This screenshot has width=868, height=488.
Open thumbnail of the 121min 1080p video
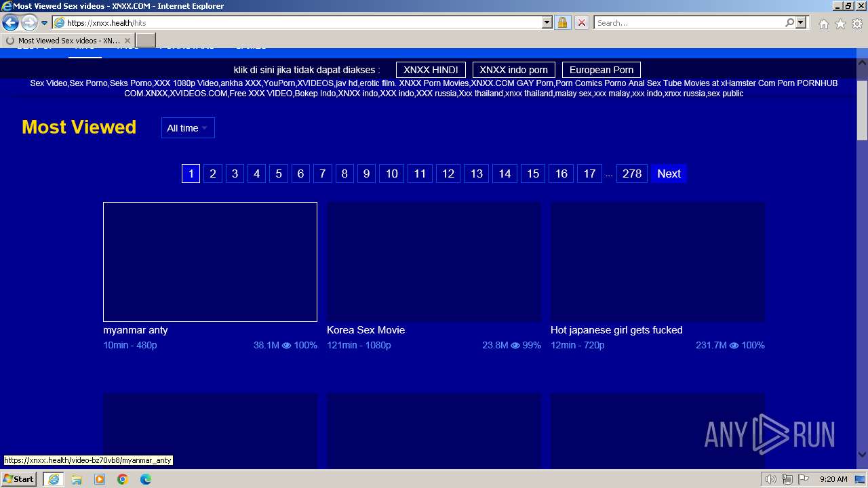point(434,262)
